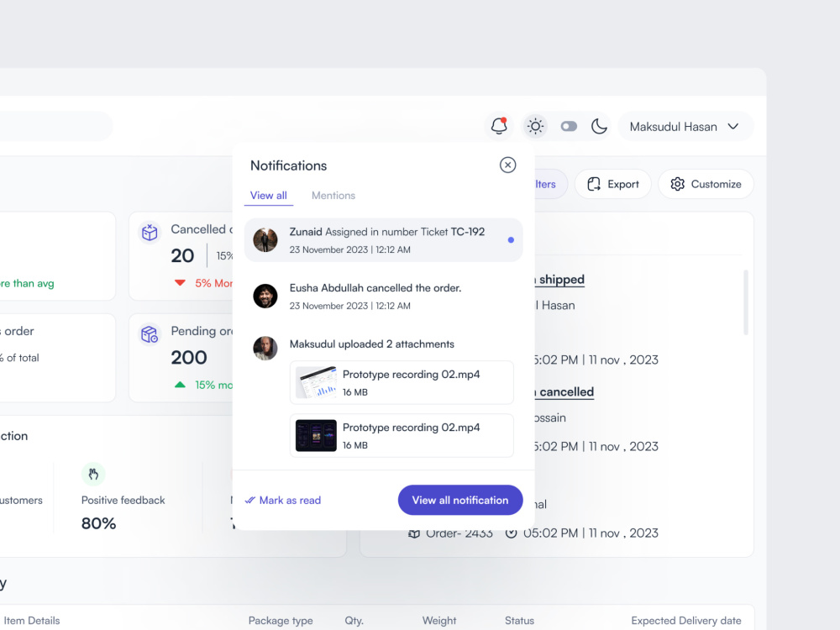Switch to the View all tab
This screenshot has height=630, width=840.
[x=269, y=196]
